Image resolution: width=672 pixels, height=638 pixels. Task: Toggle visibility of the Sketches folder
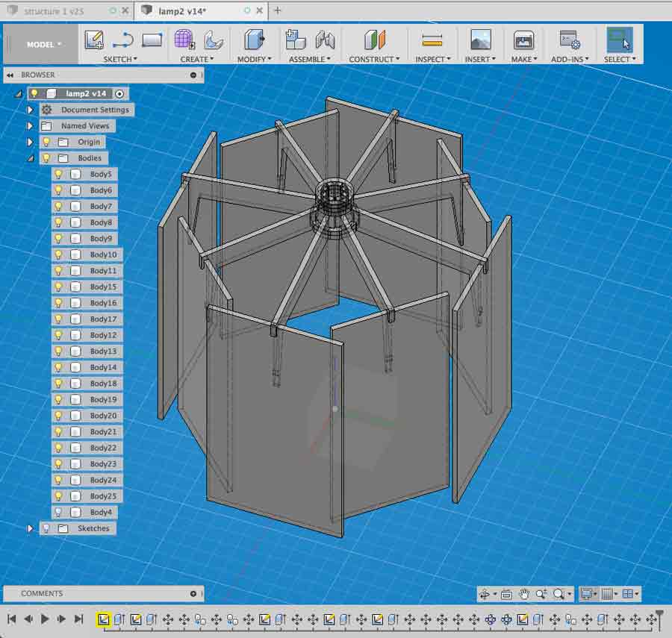tap(46, 528)
